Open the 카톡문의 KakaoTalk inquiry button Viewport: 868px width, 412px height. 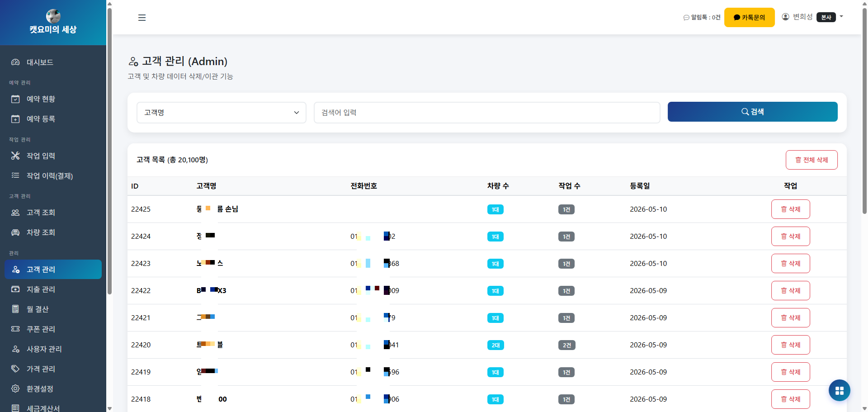point(749,18)
